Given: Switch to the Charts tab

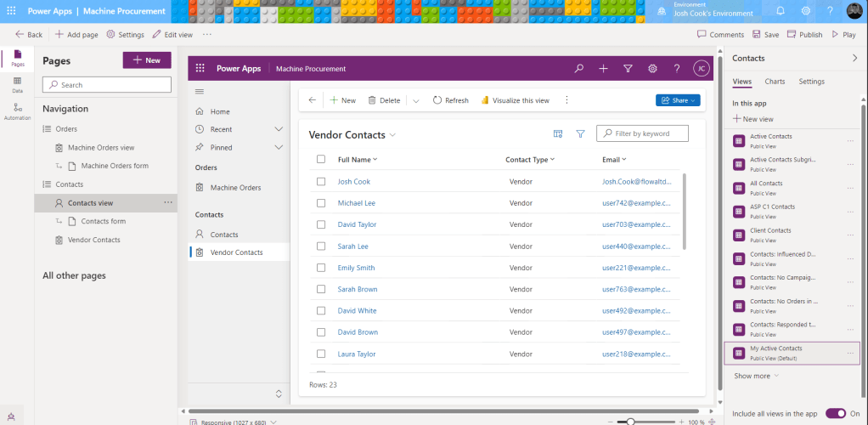Looking at the screenshot, I should click(x=775, y=82).
